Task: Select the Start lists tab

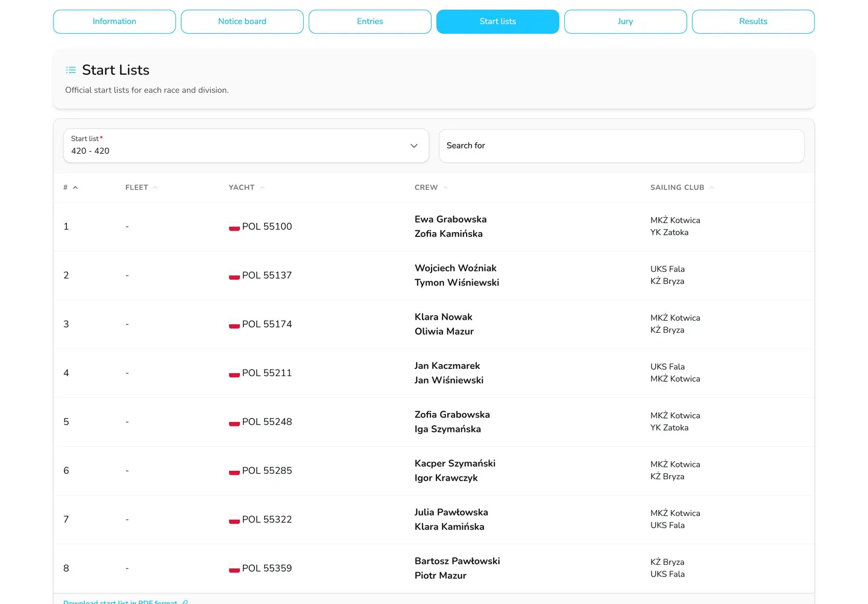Action: point(498,22)
